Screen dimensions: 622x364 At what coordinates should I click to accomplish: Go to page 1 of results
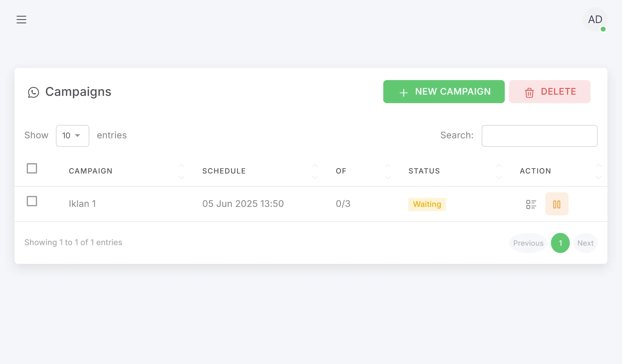pos(560,243)
